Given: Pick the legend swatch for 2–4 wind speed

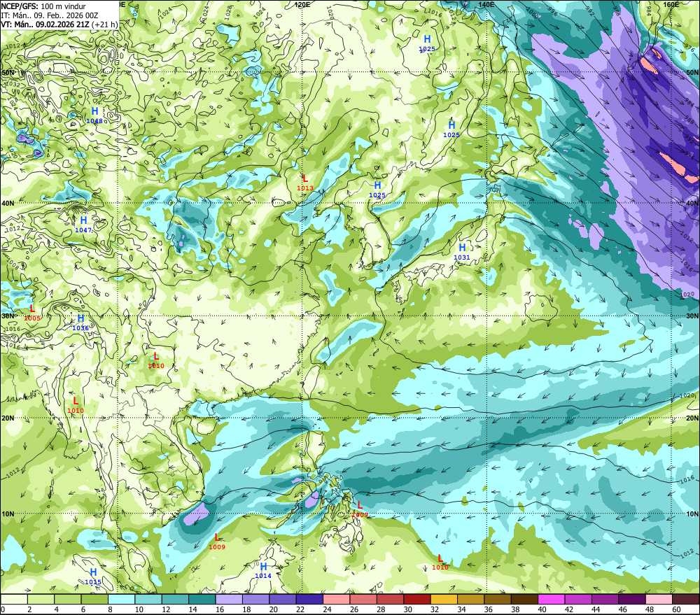Looking at the screenshot, I should [x=41, y=599].
